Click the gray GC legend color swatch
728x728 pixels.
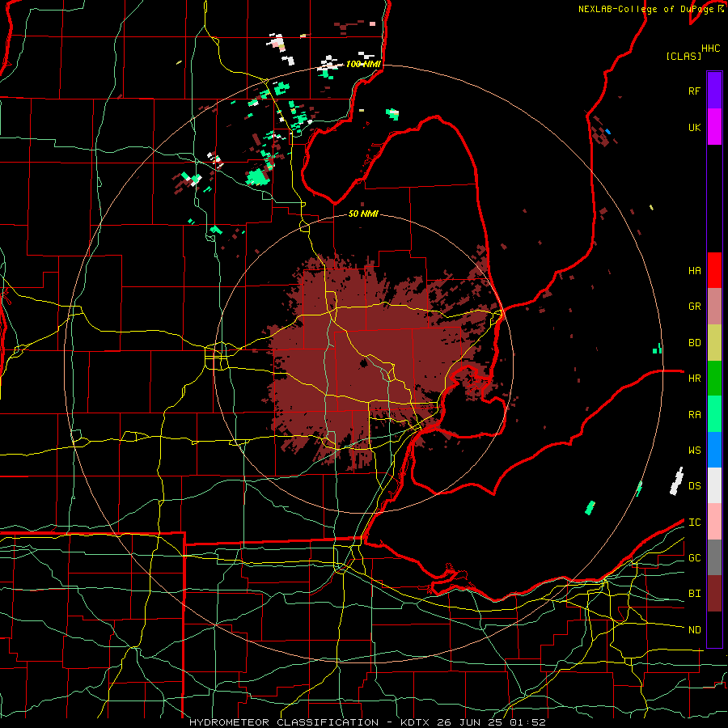coord(714,557)
